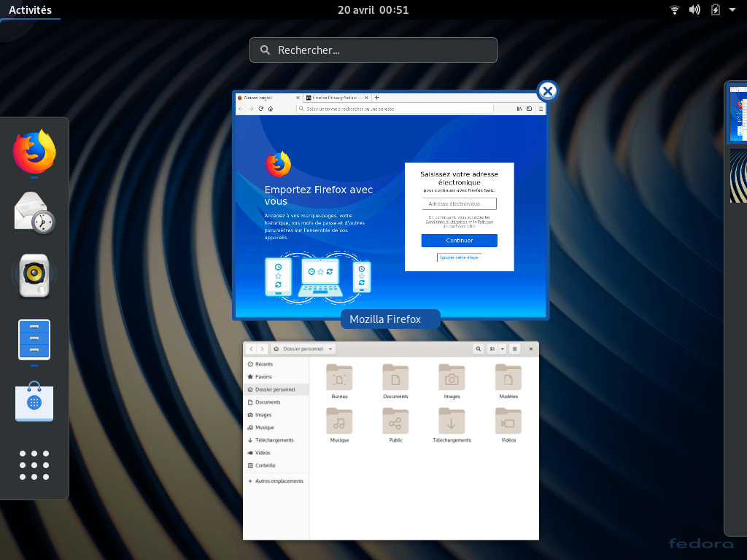
Task: Click the Continuer button
Action: coord(460,241)
